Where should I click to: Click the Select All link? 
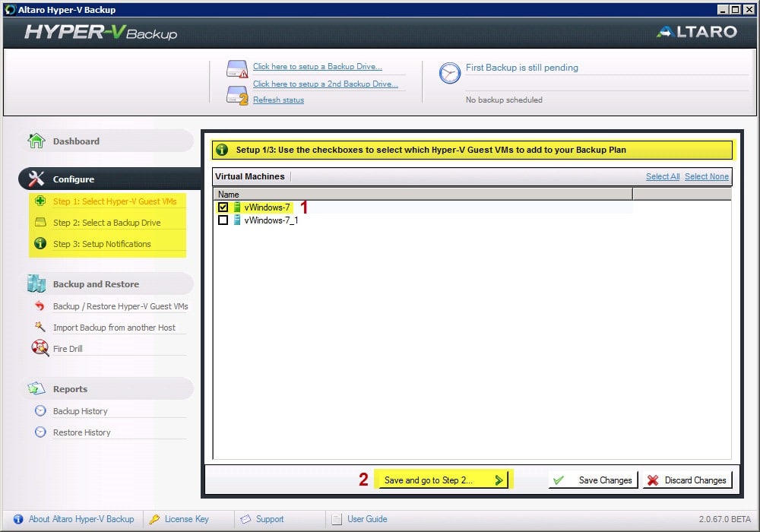[663, 176]
